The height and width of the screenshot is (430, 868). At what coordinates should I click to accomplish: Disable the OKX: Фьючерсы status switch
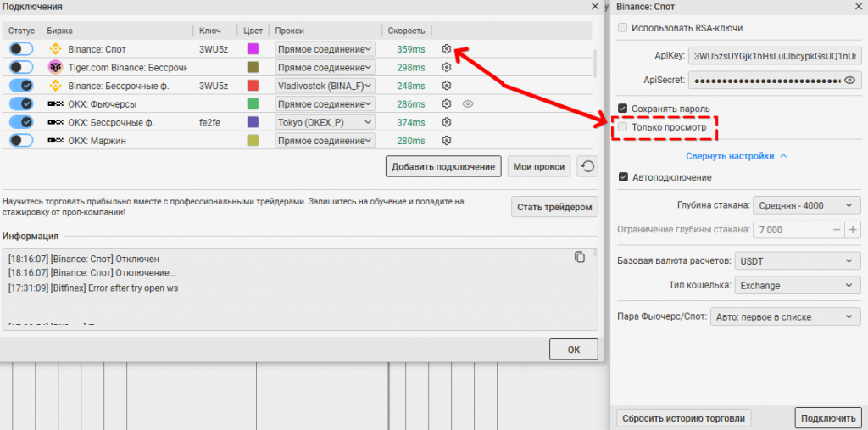point(21,103)
